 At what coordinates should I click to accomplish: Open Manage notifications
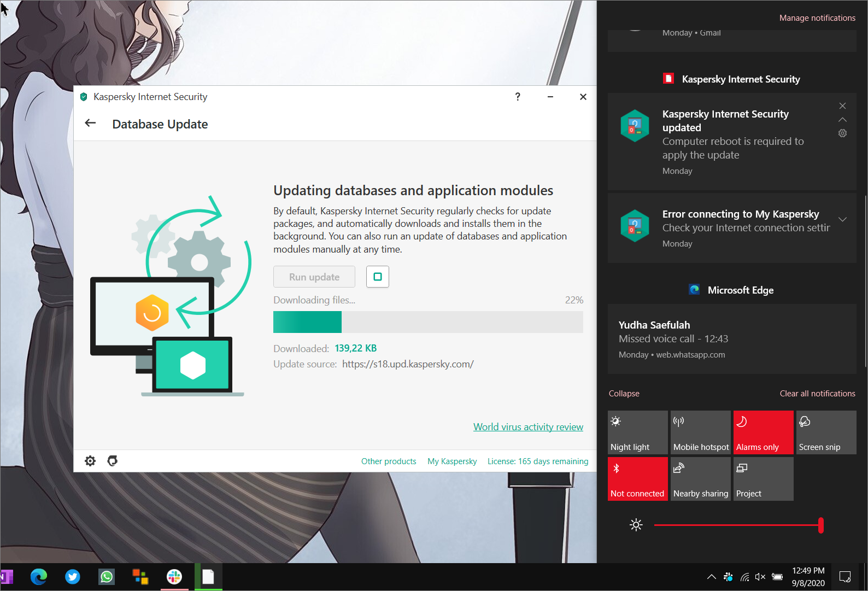pyautogui.click(x=817, y=18)
